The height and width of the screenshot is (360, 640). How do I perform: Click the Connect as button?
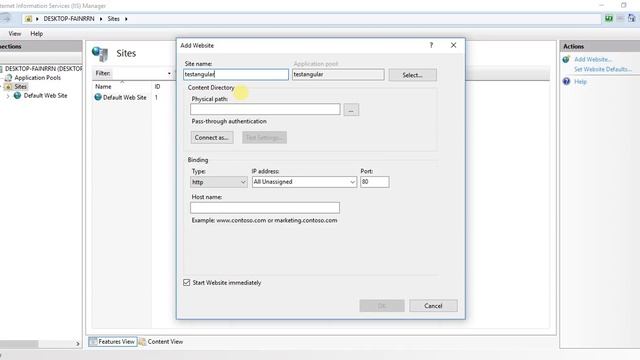pos(212,138)
